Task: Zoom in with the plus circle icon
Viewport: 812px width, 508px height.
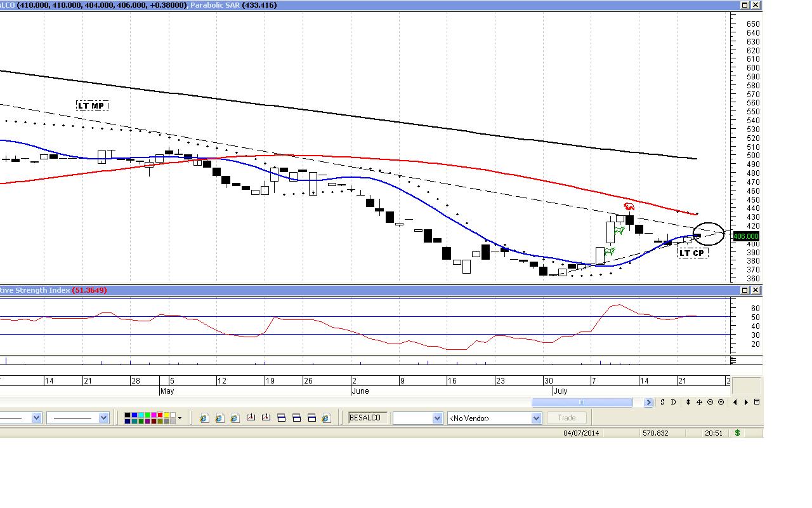Action: pos(721,402)
